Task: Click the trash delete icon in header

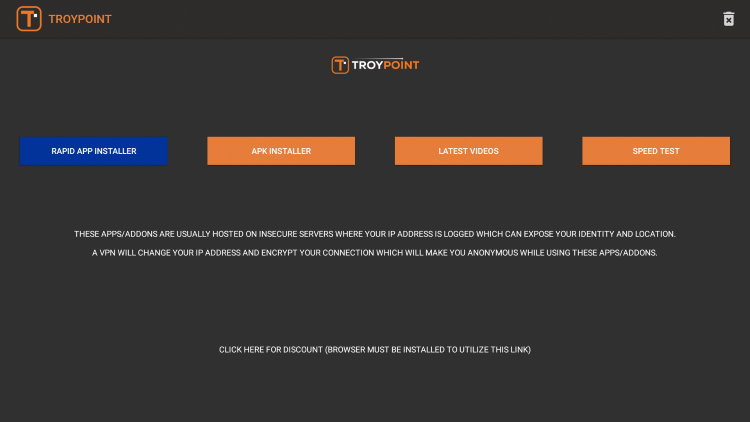Action: pyautogui.click(x=728, y=19)
